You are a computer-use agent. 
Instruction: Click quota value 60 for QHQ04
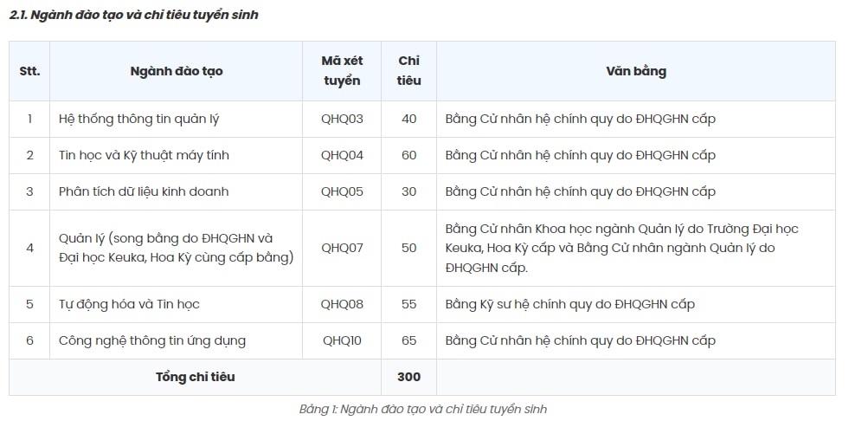408,156
